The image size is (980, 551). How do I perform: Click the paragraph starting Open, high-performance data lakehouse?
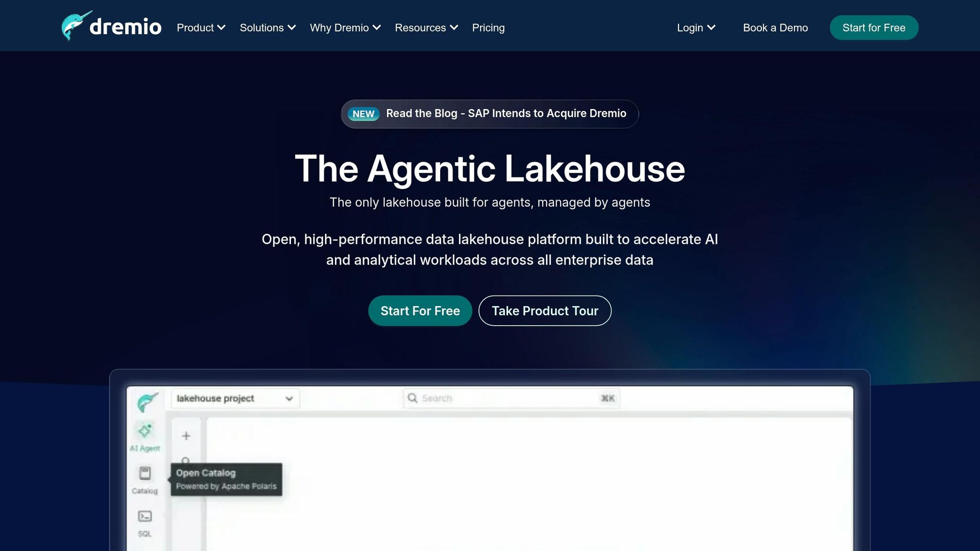coord(490,250)
